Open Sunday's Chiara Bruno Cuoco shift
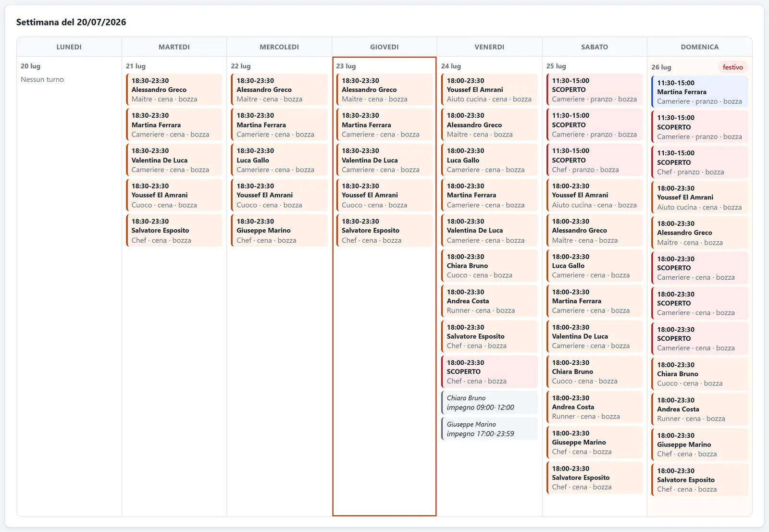The height and width of the screenshot is (532, 769). [x=700, y=374]
